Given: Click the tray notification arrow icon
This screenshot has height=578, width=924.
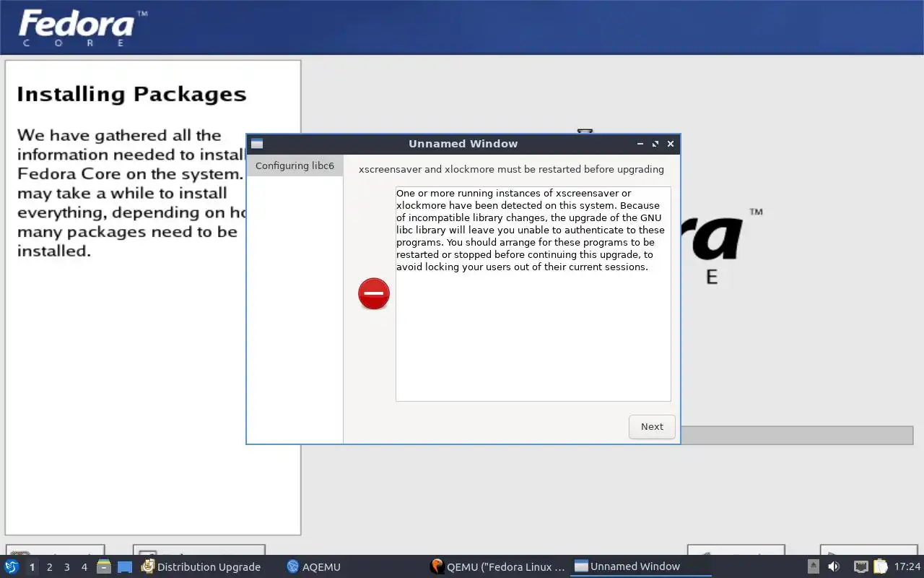Looking at the screenshot, I should [814, 566].
